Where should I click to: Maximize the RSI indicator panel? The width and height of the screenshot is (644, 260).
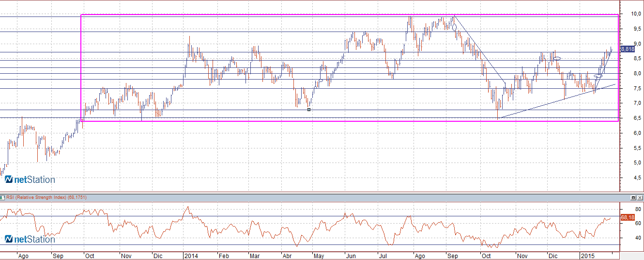click(633, 198)
